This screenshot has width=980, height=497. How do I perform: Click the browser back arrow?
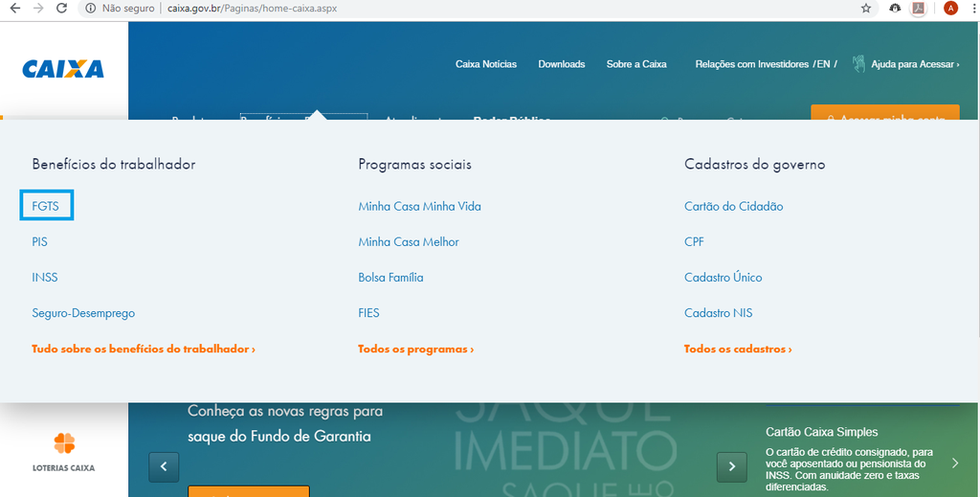point(15,8)
